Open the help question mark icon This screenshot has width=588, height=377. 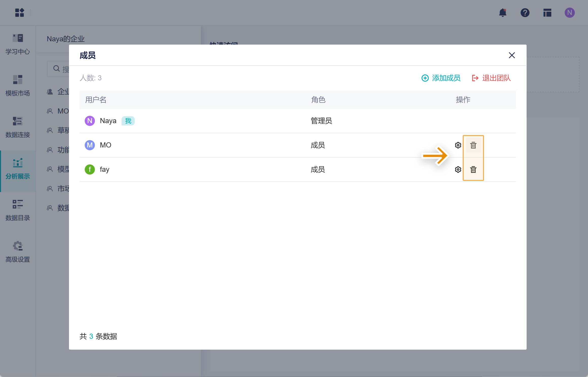tap(525, 13)
